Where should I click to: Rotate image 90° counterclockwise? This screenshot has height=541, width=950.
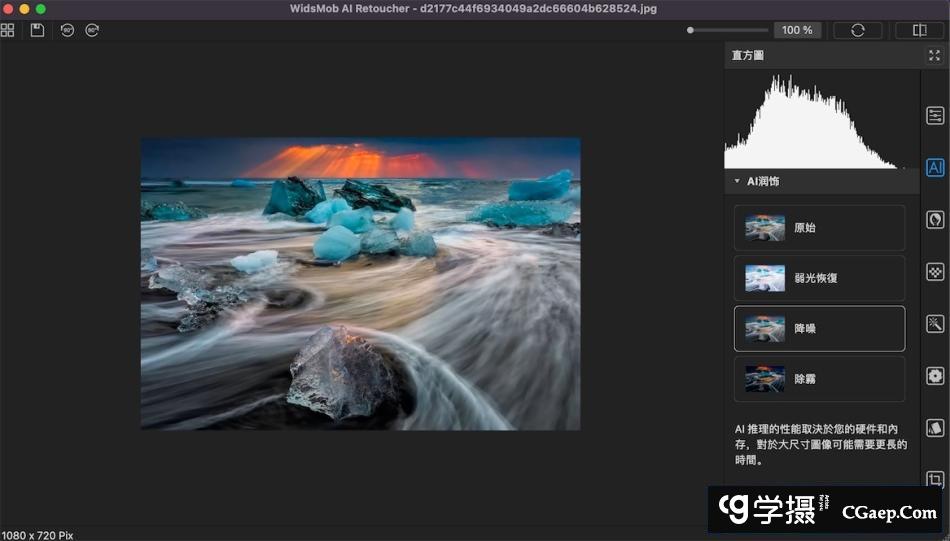pos(67,30)
